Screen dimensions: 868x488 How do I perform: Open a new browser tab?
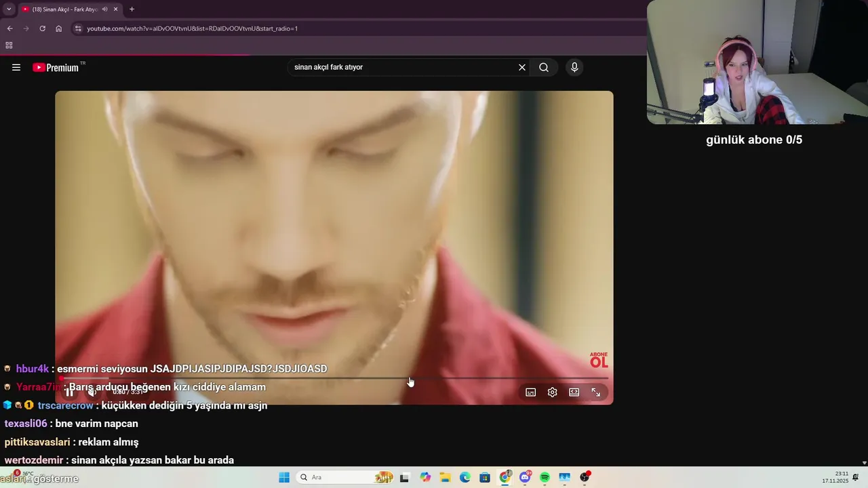(x=132, y=9)
